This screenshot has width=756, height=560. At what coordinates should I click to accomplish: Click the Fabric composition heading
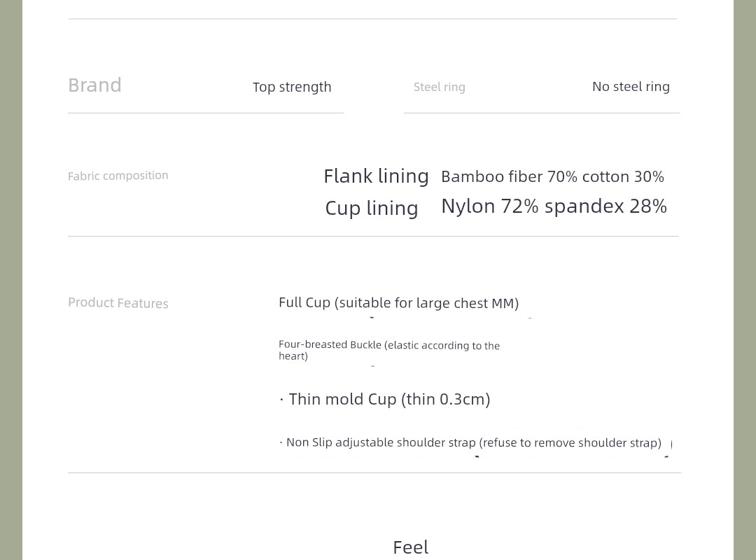(118, 176)
